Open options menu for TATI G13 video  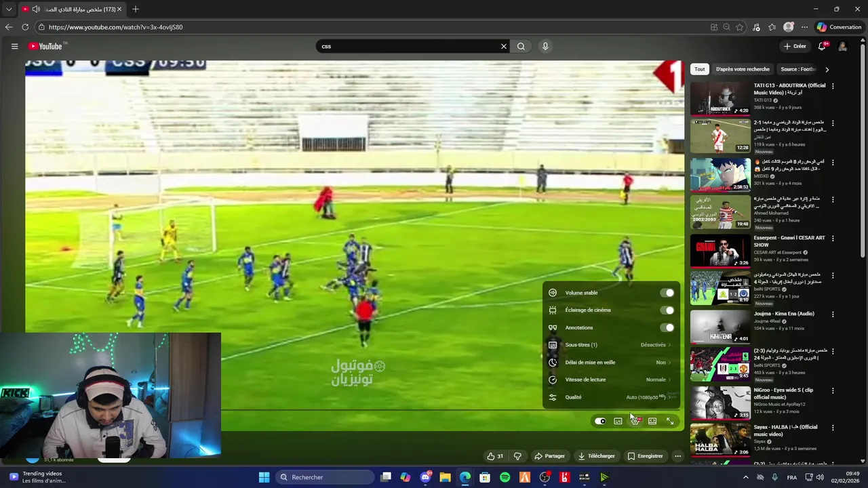click(833, 86)
